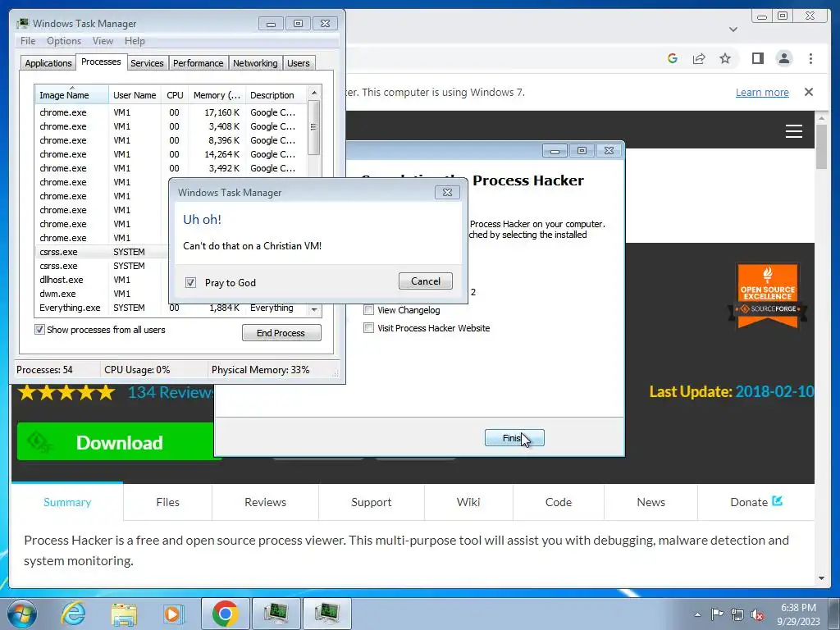The image size is (840, 630).
Task: Dismiss the Windows 7 warning bar
Action: [809, 92]
